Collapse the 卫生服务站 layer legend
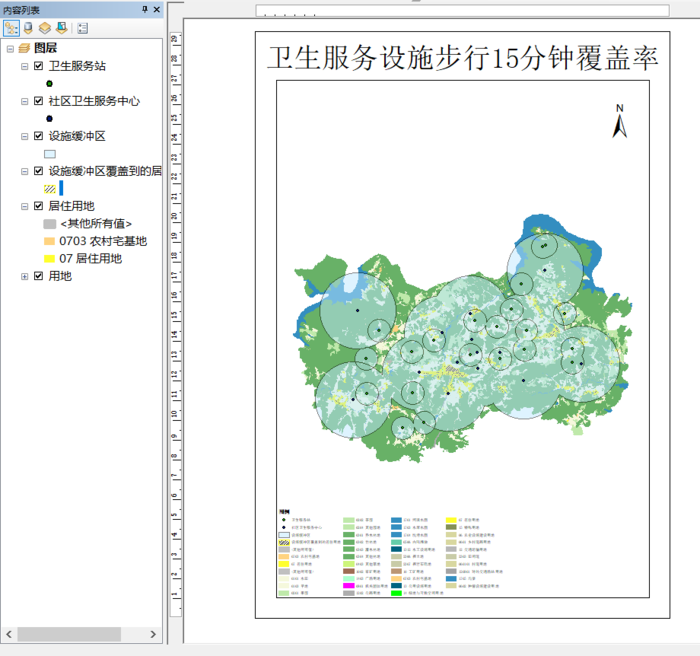 [25, 67]
